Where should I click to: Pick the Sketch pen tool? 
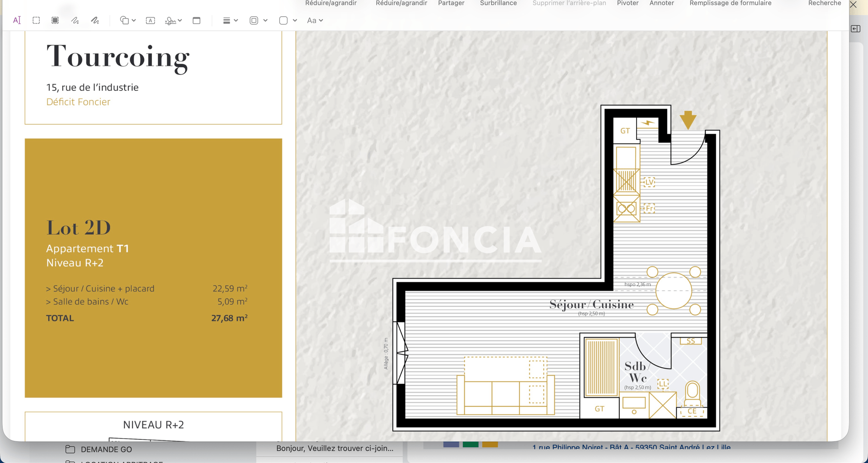pyautogui.click(x=75, y=20)
